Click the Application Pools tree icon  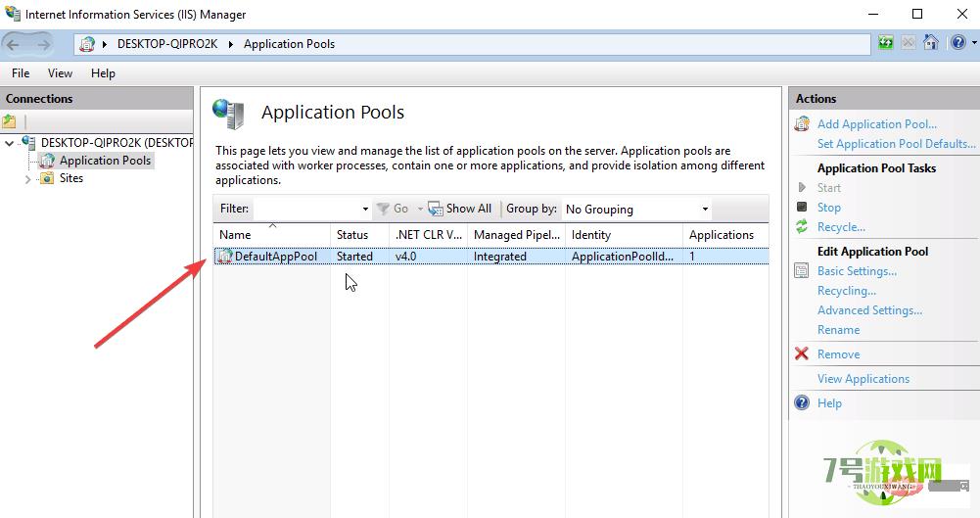[47, 161]
